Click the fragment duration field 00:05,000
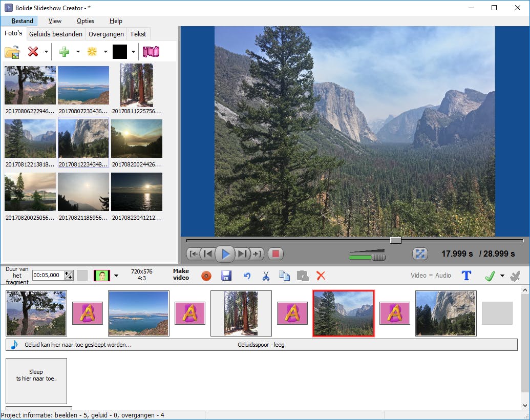 48,275
